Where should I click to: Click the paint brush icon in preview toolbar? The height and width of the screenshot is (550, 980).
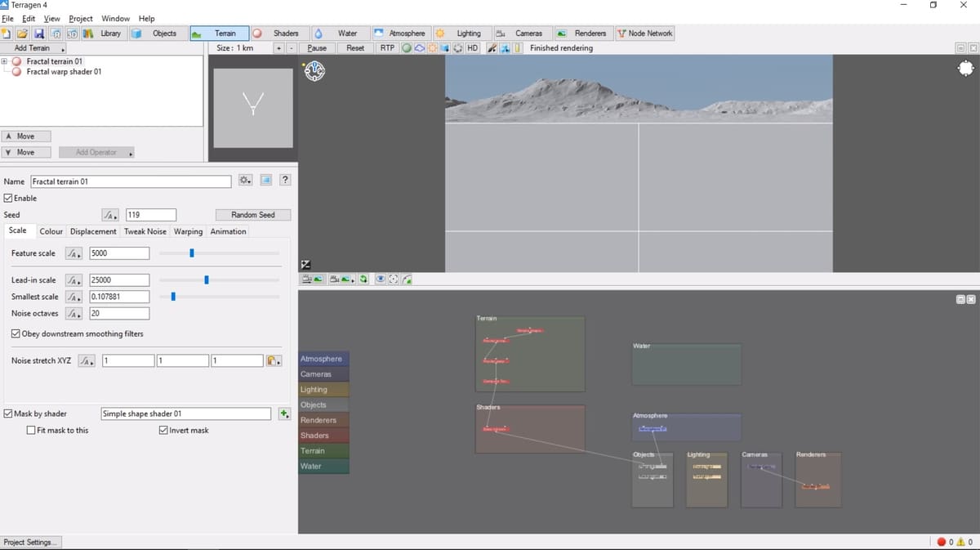[x=492, y=48]
